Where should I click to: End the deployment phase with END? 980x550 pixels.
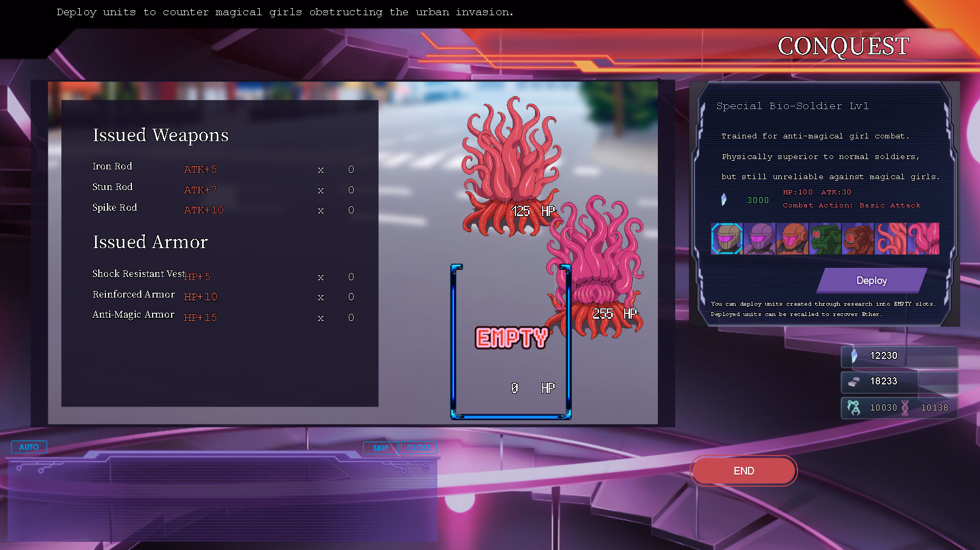[743, 471]
